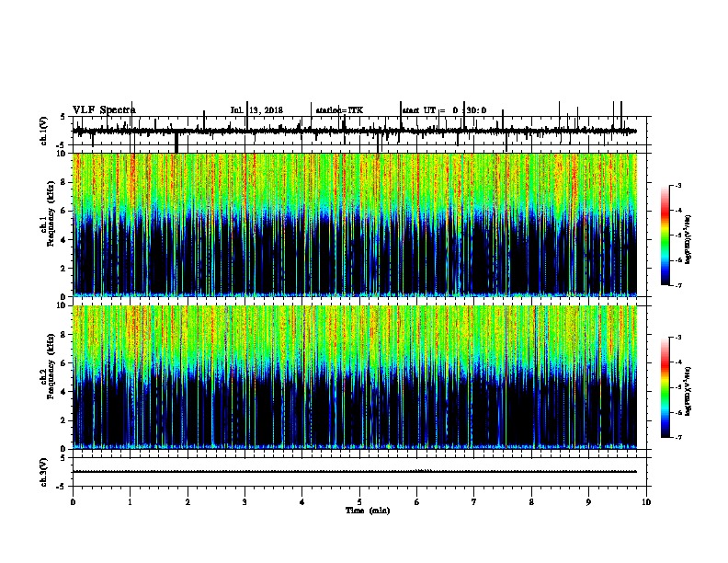Click the 'ch.1(V)' waveform axis label
The image size is (728, 563).
[x=44, y=131]
